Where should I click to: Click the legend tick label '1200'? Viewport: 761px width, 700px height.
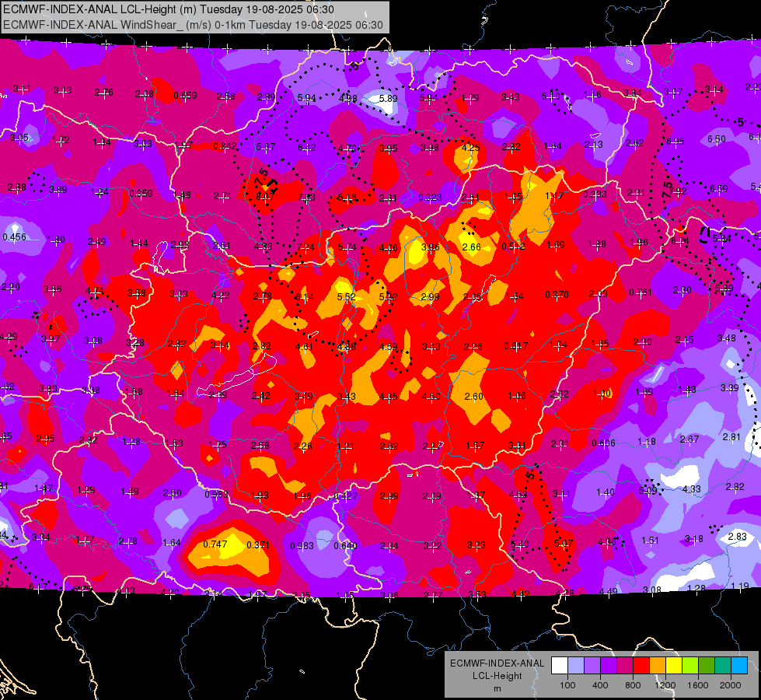pyautogui.click(x=665, y=685)
